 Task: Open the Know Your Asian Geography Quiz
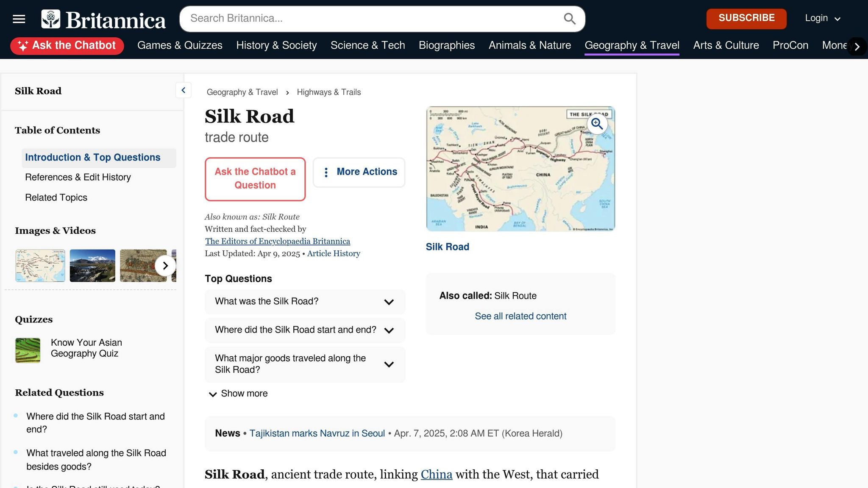coord(86,348)
